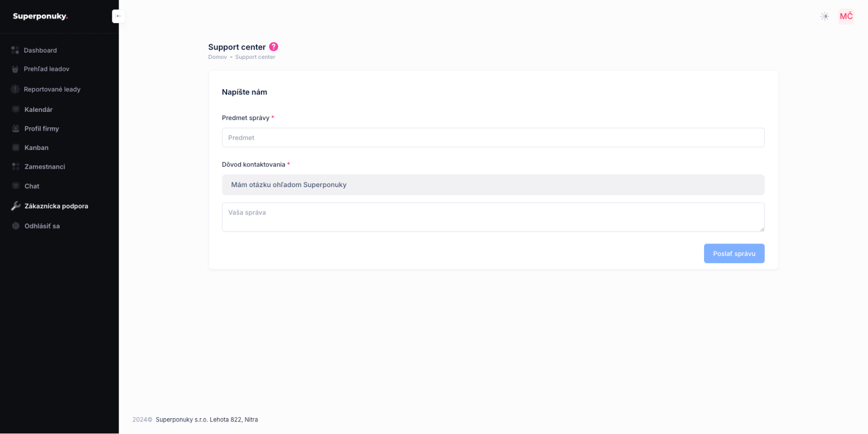The width and height of the screenshot is (868, 434).
Task: Click the Prehľad leadov basket icon
Action: click(x=15, y=69)
